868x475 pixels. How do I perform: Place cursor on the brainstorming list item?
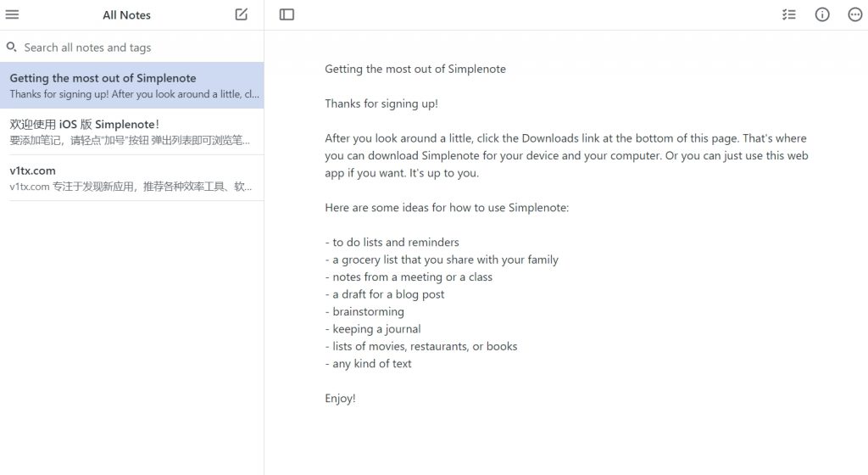pos(364,311)
